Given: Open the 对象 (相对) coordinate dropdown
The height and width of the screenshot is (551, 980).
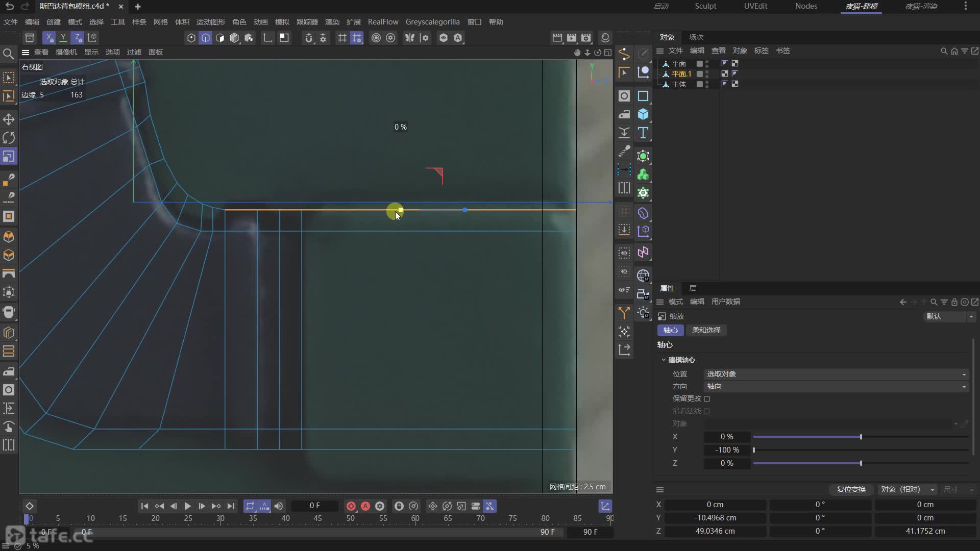Looking at the screenshot, I should (908, 489).
